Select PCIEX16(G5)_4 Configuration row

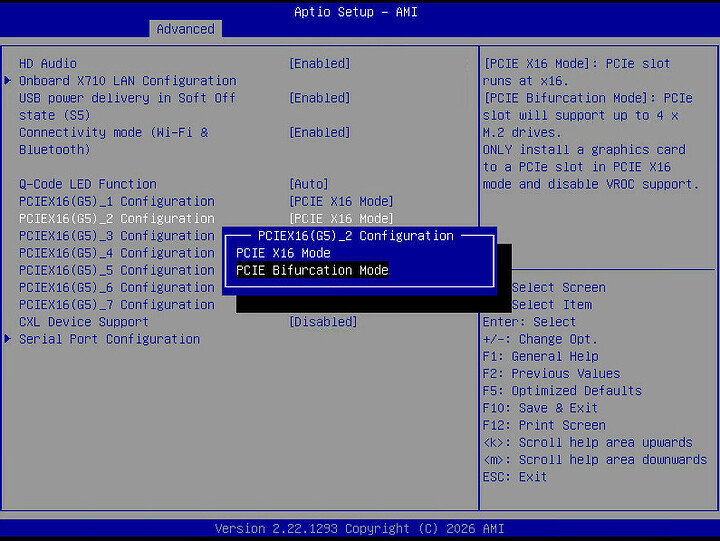(117, 253)
